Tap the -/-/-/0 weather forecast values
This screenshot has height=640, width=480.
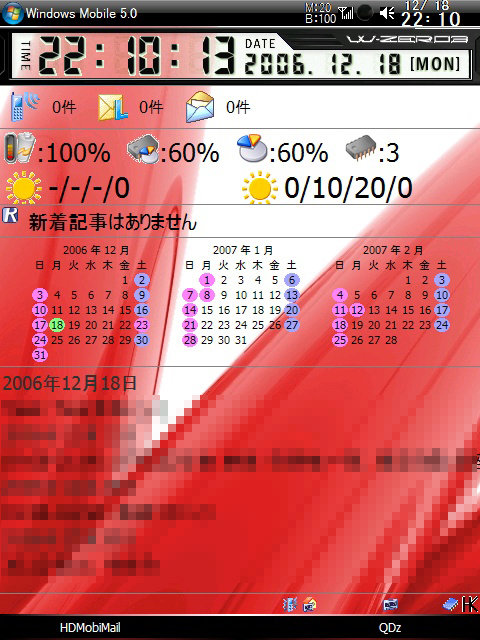click(89, 188)
